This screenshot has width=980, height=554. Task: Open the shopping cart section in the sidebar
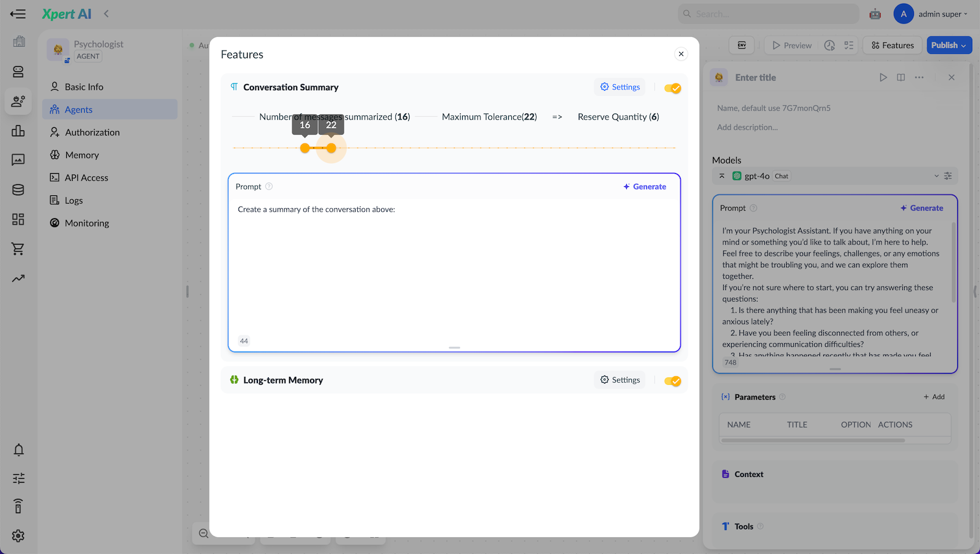pyautogui.click(x=19, y=248)
